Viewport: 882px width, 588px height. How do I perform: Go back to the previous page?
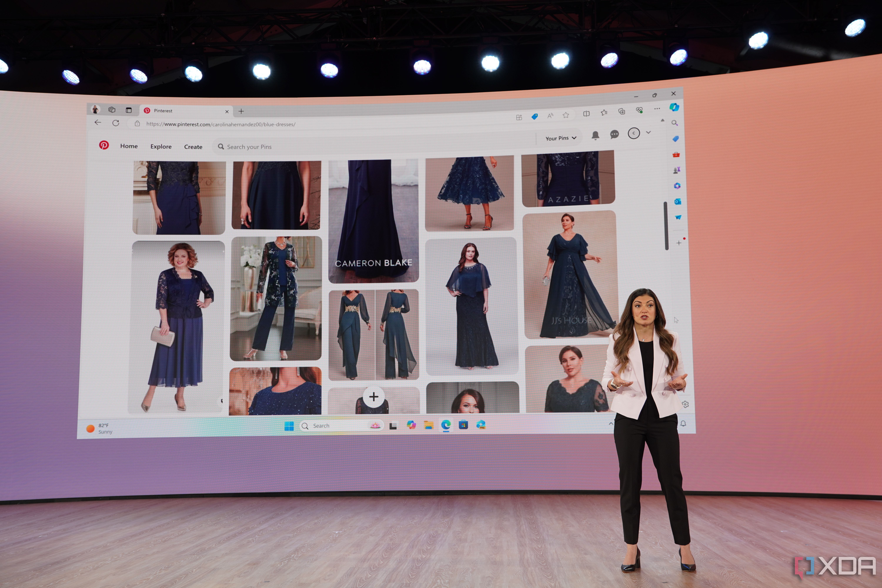point(98,122)
